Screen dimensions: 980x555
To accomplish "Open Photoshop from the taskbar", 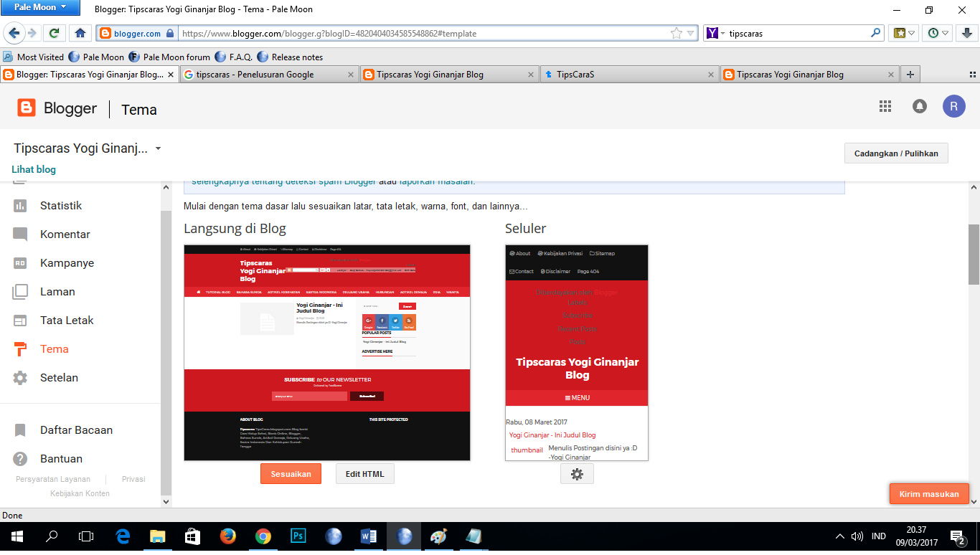I will point(298,536).
